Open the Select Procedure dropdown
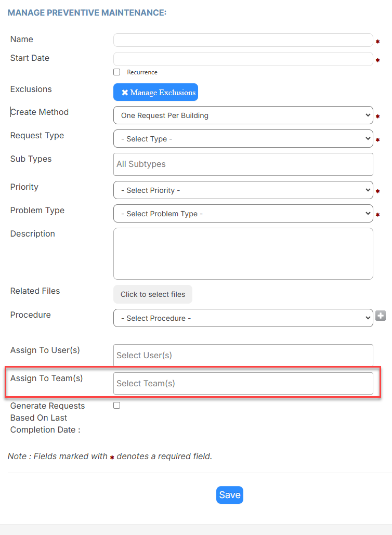Screen dimensions: 392x535 [243, 318]
